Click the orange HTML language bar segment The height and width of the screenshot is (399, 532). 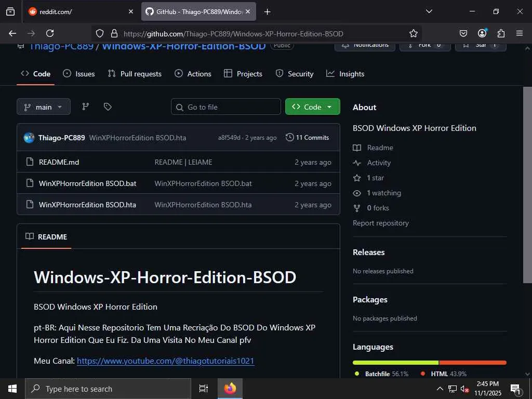473,363
